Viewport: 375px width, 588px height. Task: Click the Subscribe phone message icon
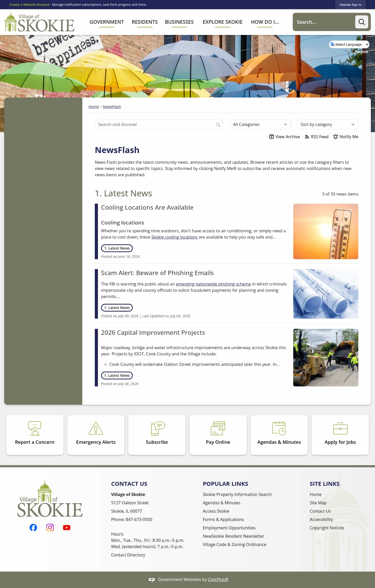pyautogui.click(x=158, y=428)
